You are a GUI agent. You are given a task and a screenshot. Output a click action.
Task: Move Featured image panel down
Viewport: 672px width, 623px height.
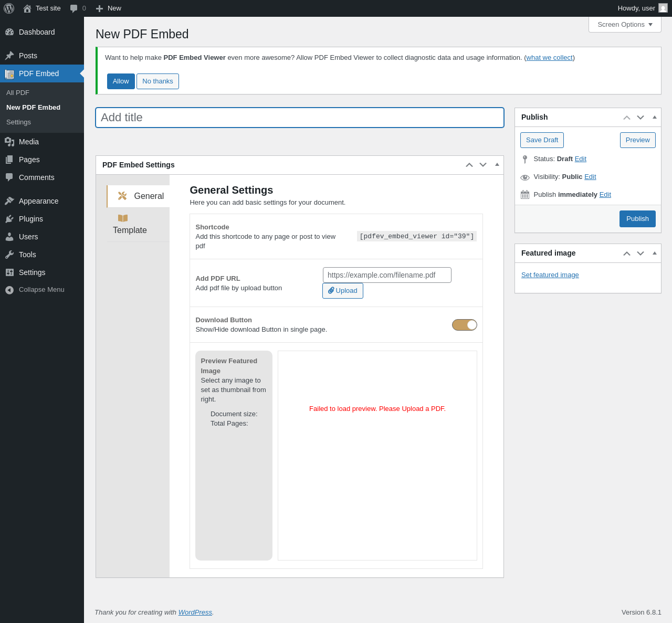tap(640, 254)
